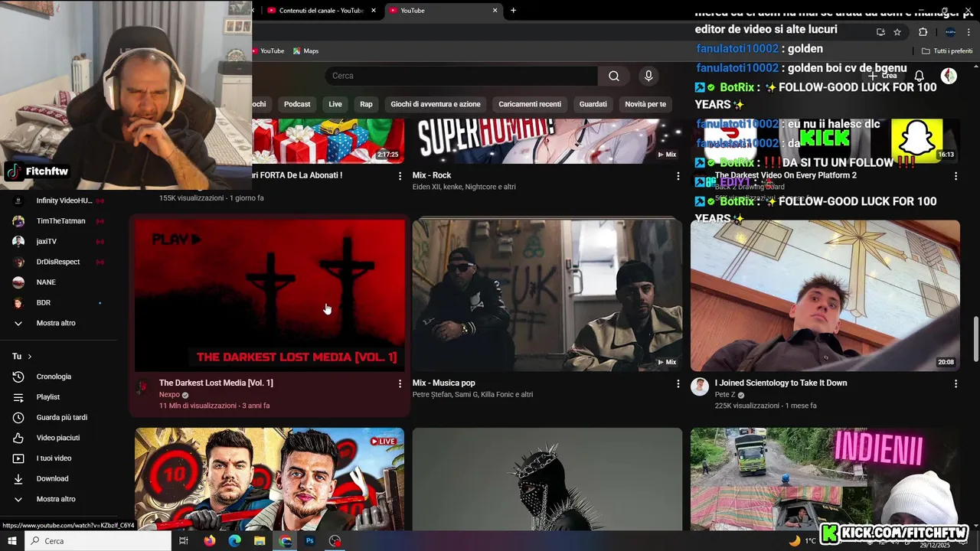Open options menu for The Darkest Lost Media
980x551 pixels.
(x=400, y=383)
